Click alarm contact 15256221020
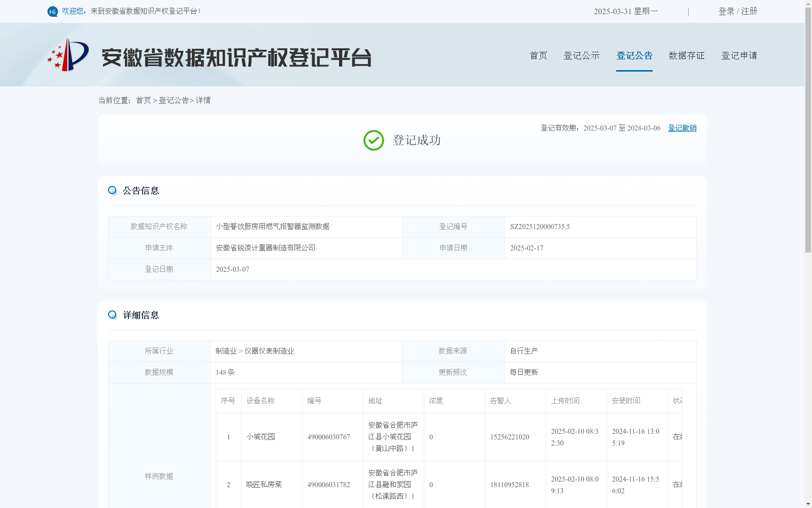The height and width of the screenshot is (508, 812). 510,437
